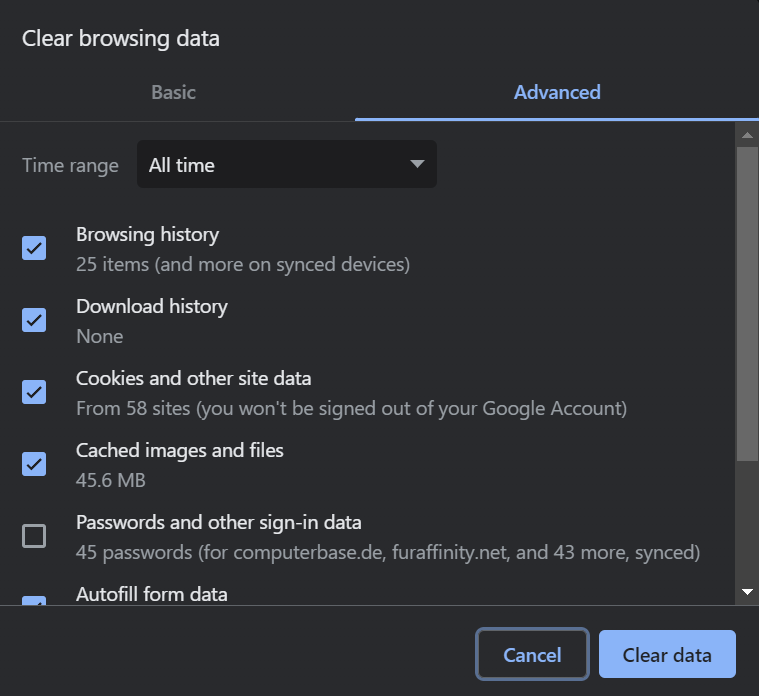Toggle the Autofill form data checkbox

point(34,601)
